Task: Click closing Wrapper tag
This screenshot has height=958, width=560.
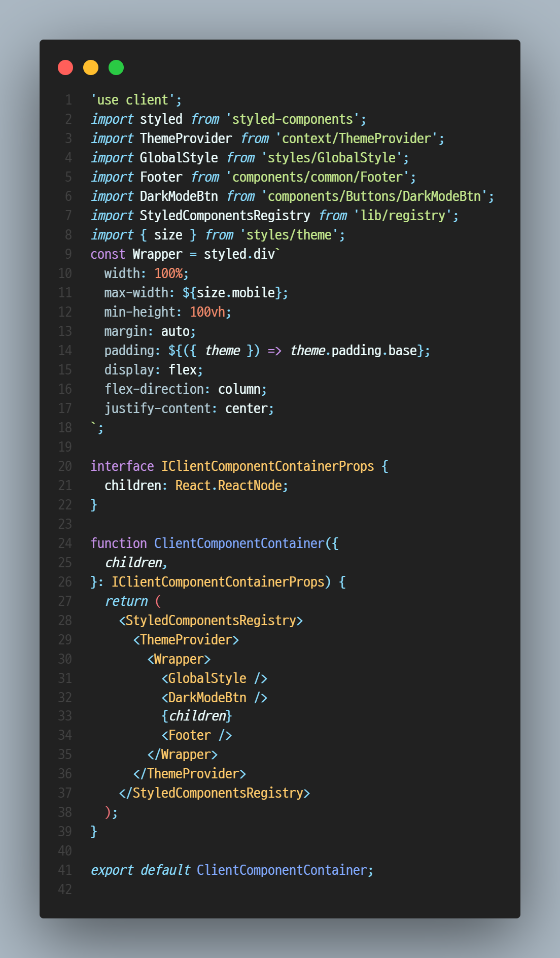Action: tap(183, 755)
